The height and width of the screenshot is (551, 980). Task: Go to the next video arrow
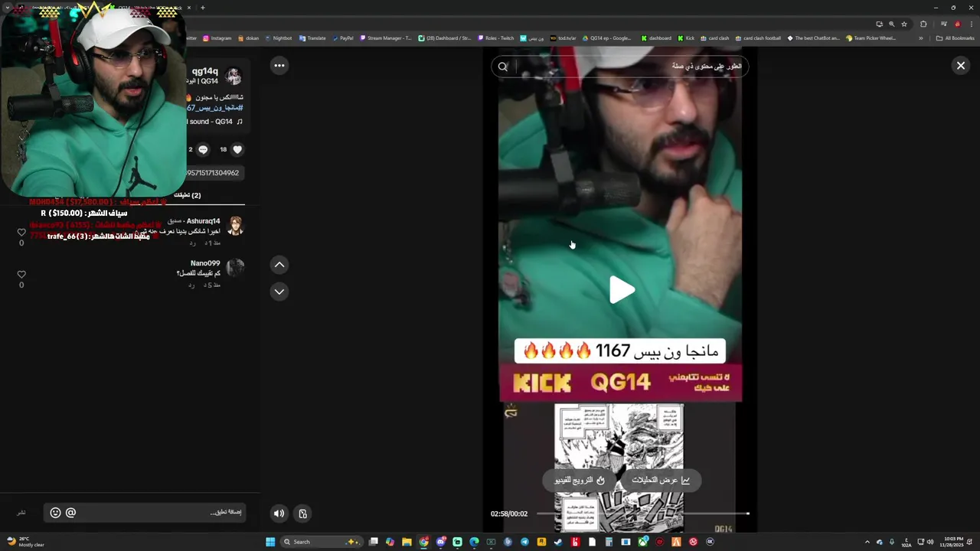tap(279, 292)
